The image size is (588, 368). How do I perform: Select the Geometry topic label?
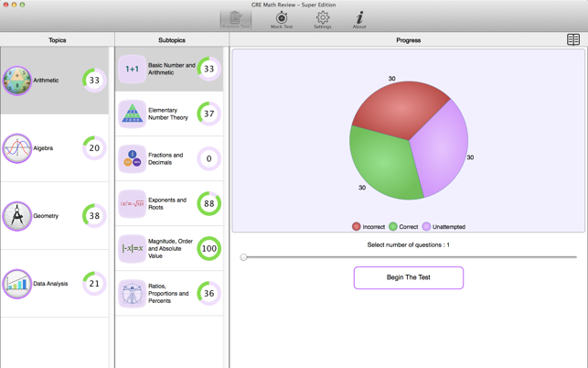[46, 216]
